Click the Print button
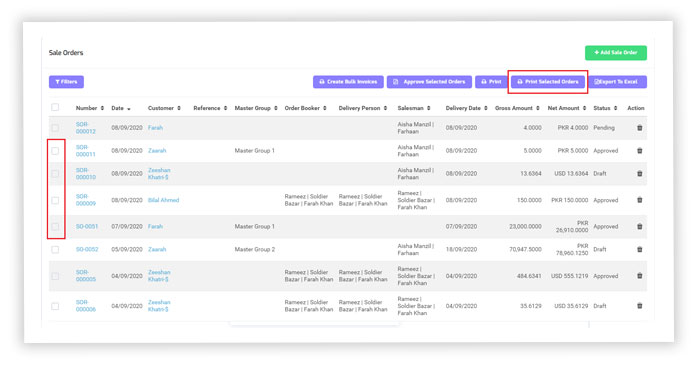699x366 pixels. pos(491,82)
